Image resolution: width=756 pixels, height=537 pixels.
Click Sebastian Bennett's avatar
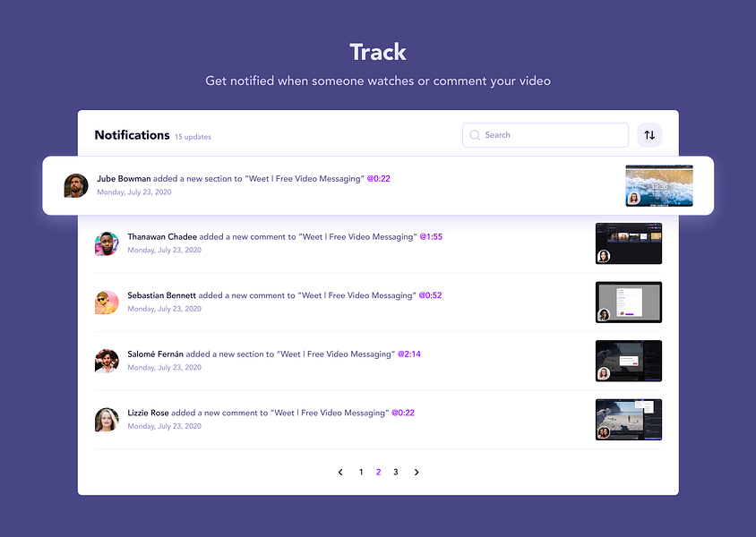[x=107, y=303]
